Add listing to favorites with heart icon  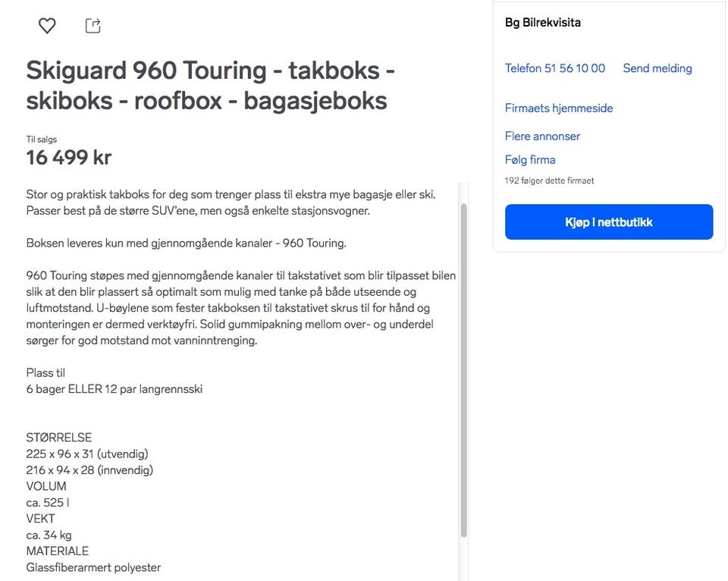click(x=47, y=26)
